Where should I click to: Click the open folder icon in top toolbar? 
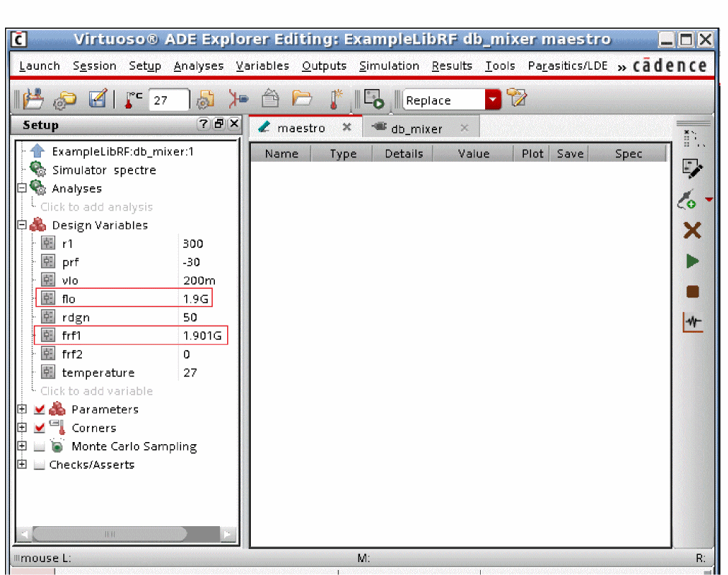301,99
